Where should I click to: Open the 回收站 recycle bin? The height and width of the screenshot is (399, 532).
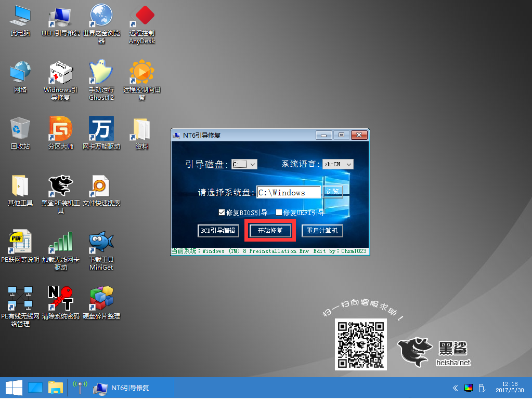pyautogui.click(x=20, y=133)
